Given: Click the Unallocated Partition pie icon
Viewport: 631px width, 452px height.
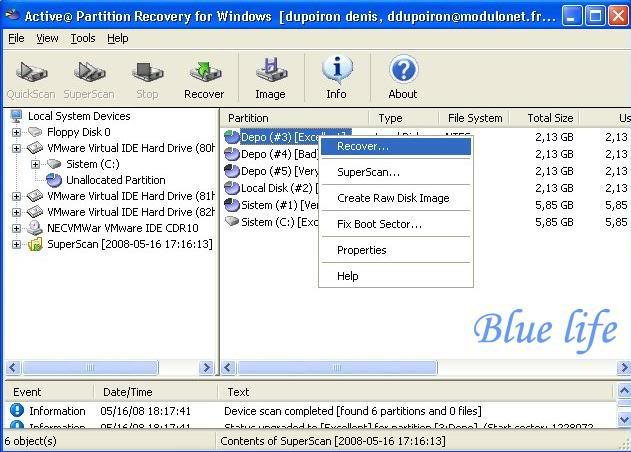Looking at the screenshot, I should click(x=54, y=180).
